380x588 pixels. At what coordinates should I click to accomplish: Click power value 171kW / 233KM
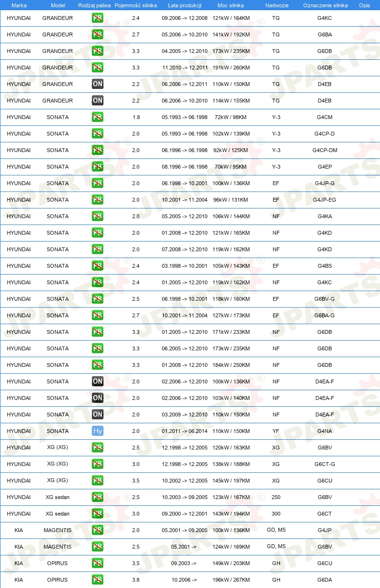tap(231, 332)
